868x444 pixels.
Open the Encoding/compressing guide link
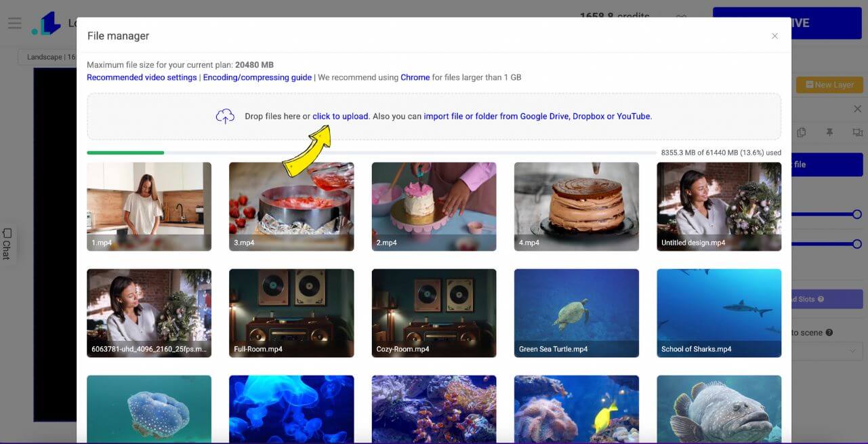coord(257,77)
